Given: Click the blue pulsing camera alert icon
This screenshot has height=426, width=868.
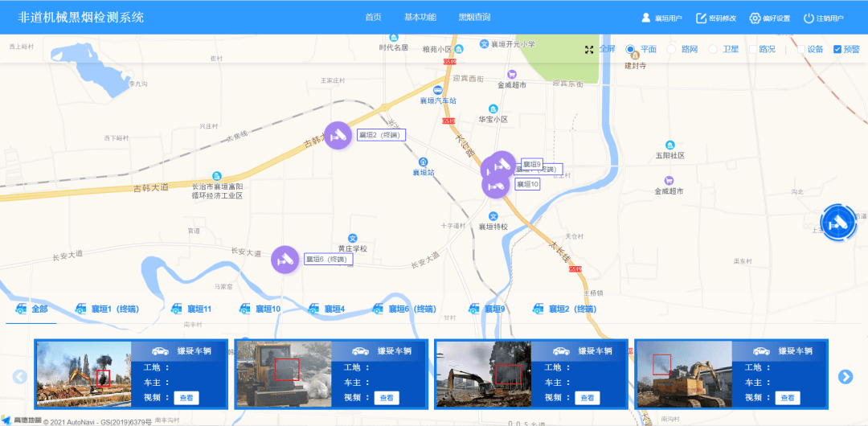Looking at the screenshot, I should coord(840,223).
